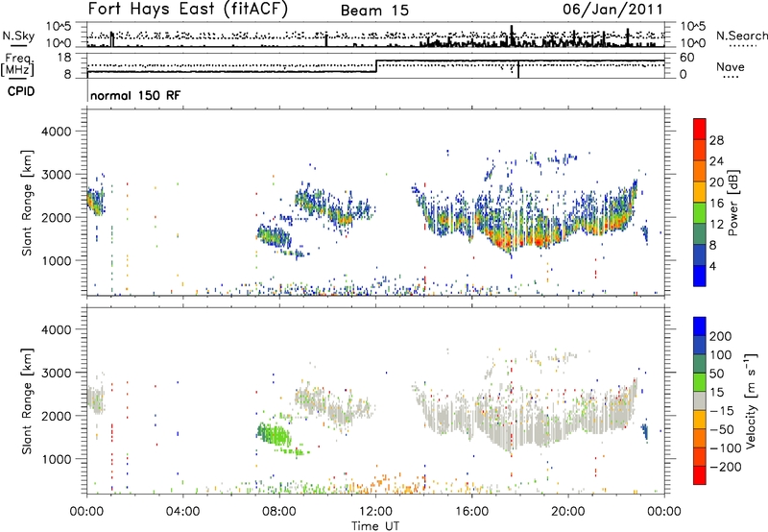Click the '28' power scale value
The height and width of the screenshot is (532, 768).
(716, 140)
